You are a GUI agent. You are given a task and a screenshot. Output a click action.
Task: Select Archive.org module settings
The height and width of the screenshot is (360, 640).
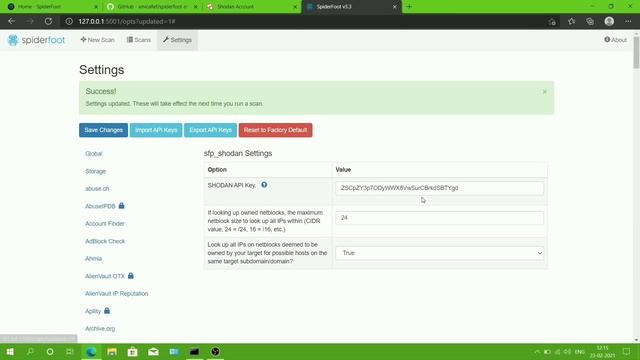100,329
